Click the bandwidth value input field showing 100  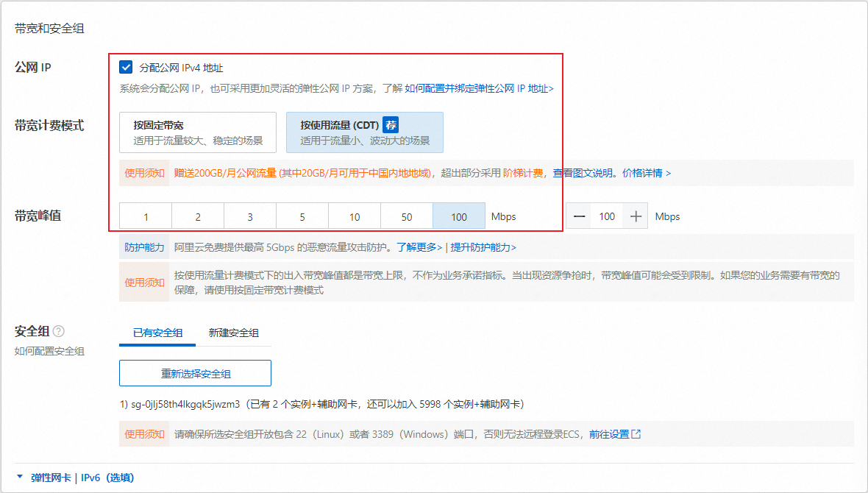[607, 216]
